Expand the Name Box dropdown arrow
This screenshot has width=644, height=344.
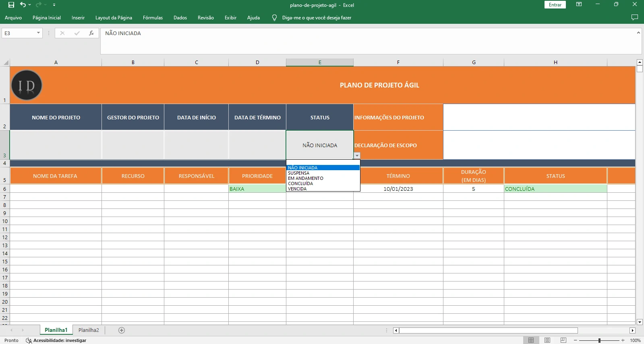[x=38, y=33]
